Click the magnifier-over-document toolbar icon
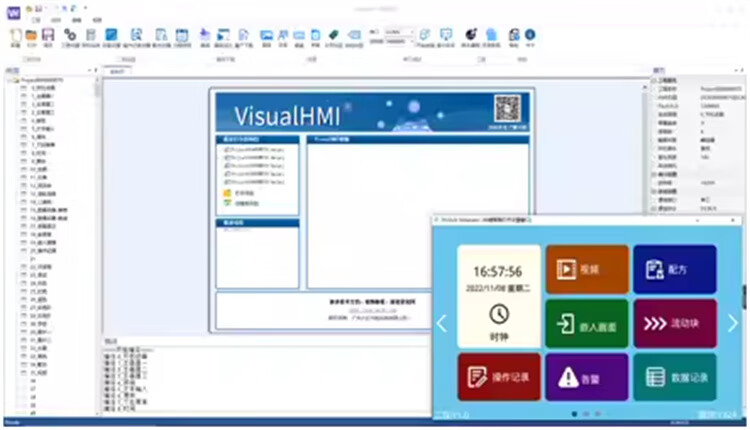 click(136, 35)
